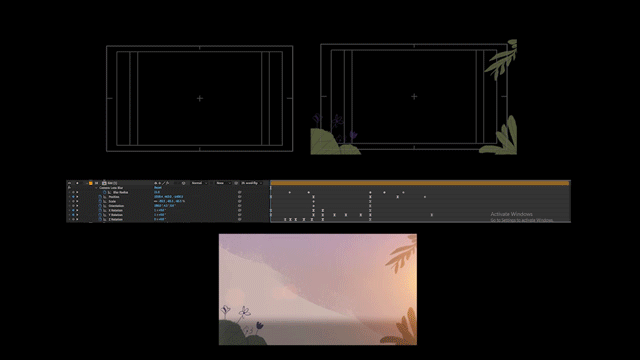Click the Orientation expression pick whip icon
Viewport: 640px width, 360px height.
coord(240,206)
